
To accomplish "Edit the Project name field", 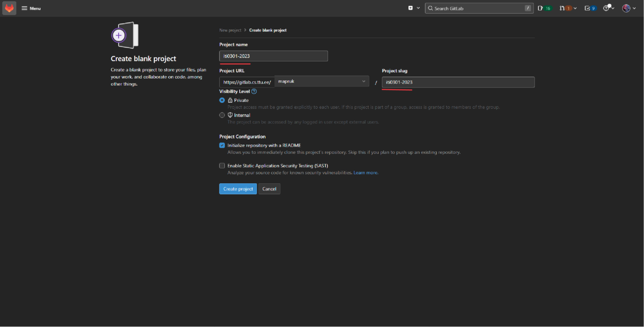I will 274,56.
